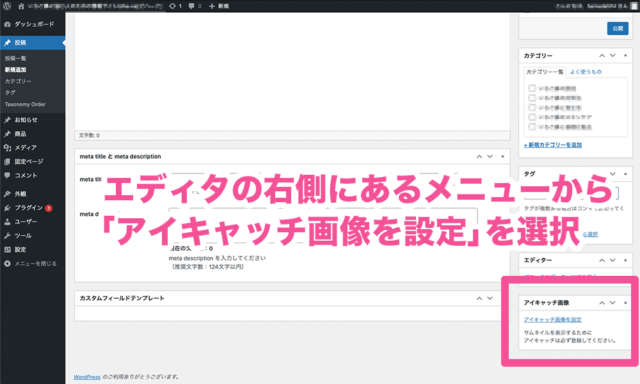Image resolution: width=640 pixels, height=384 pixels.
Task: Collapse the アイキャッチ画像 panel
Action: [x=625, y=303]
